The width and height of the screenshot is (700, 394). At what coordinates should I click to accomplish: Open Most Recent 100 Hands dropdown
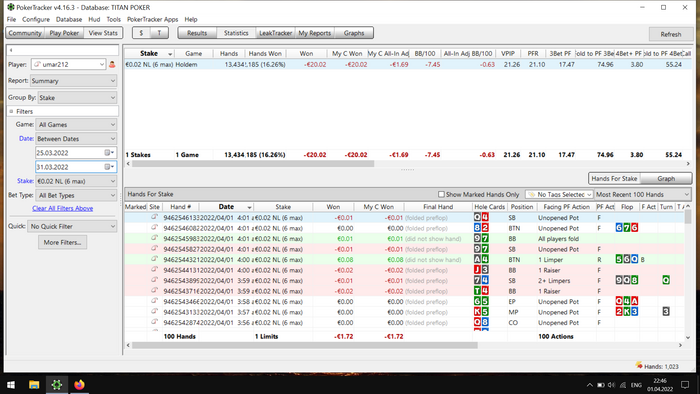click(642, 194)
